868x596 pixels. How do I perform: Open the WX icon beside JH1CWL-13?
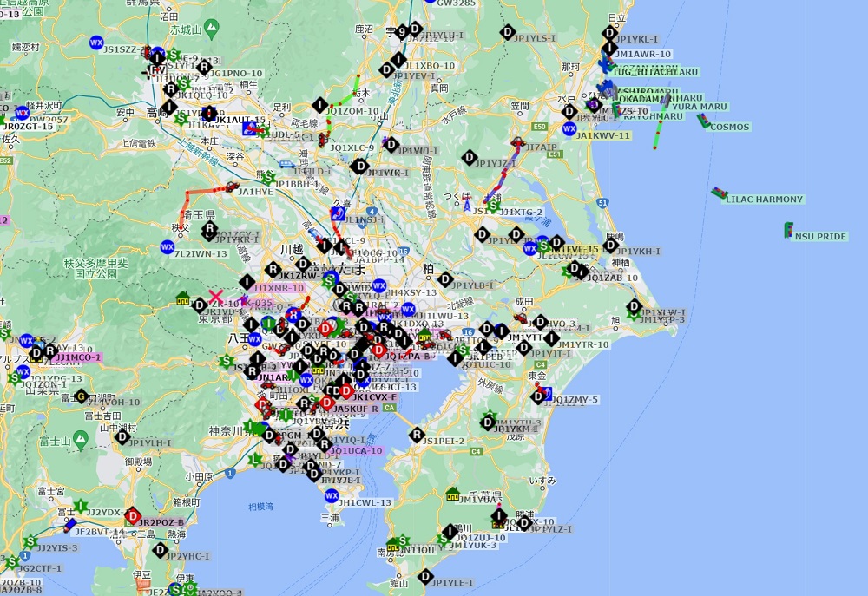tap(332, 496)
